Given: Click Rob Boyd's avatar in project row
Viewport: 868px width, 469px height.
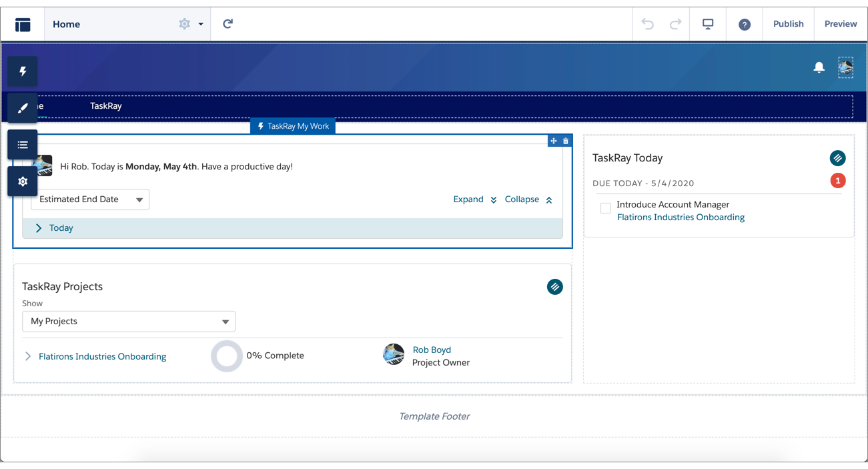Looking at the screenshot, I should tap(394, 355).
